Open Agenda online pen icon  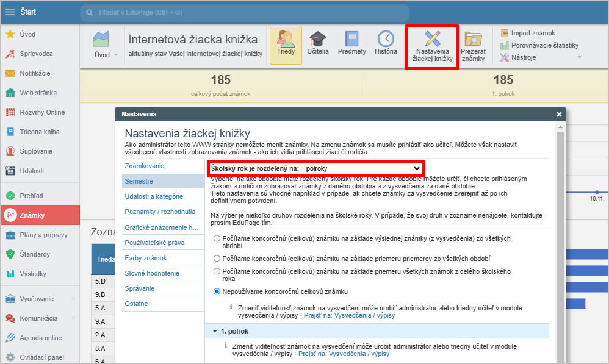tap(10, 338)
